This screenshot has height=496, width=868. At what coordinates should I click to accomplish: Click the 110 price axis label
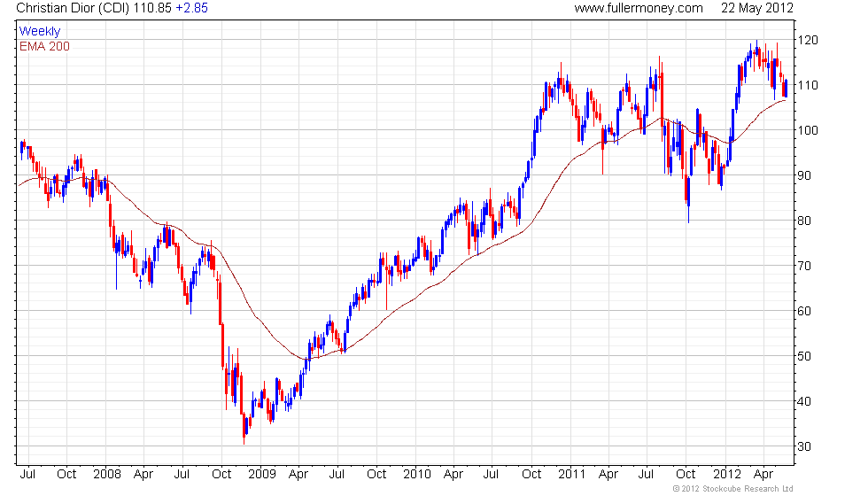pos(808,85)
